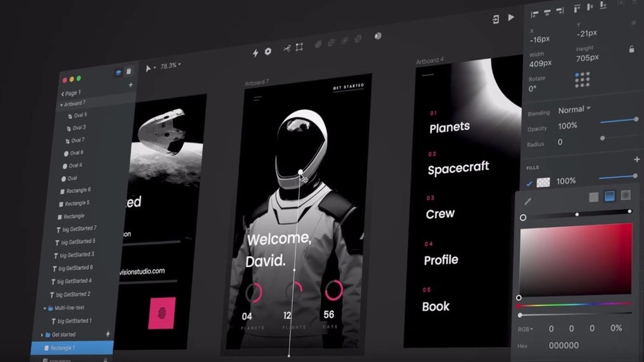Open the layers stack panel icon
This screenshot has width=644, height=362.
tap(118, 71)
